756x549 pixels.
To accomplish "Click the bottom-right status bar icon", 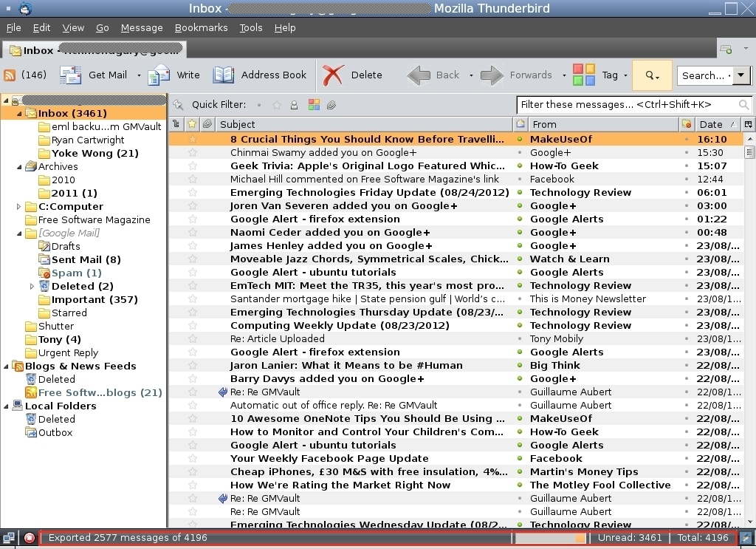I will click(x=746, y=537).
